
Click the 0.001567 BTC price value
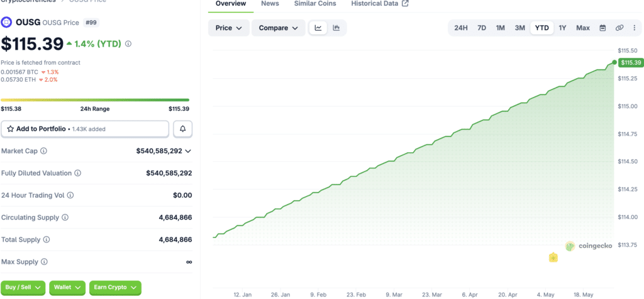(19, 72)
